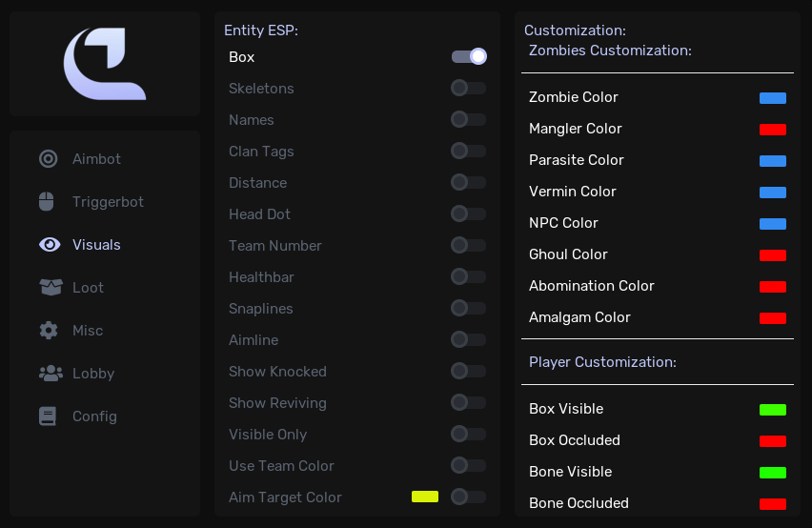Screen dimensions: 812x528
Task: Open the yellow Aim Target Color swatch
Action: point(425,497)
